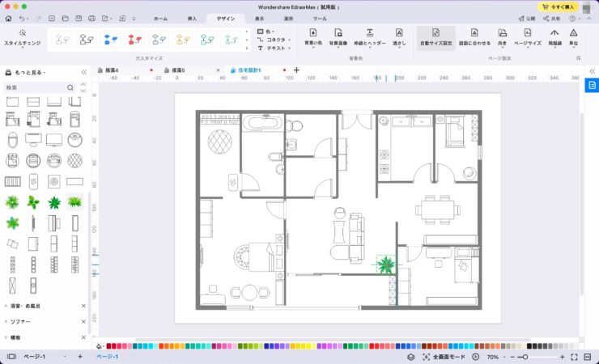599x364 pixels.
Task: Apply the red theme style thumbnail
Action: 135,40
